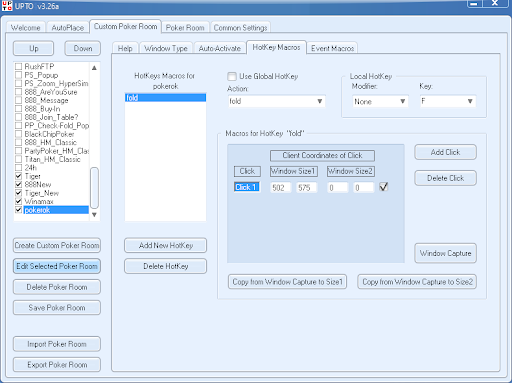Viewport: 512px width, 383px height.
Task: Open the Poker Room tab
Action: click(185, 28)
